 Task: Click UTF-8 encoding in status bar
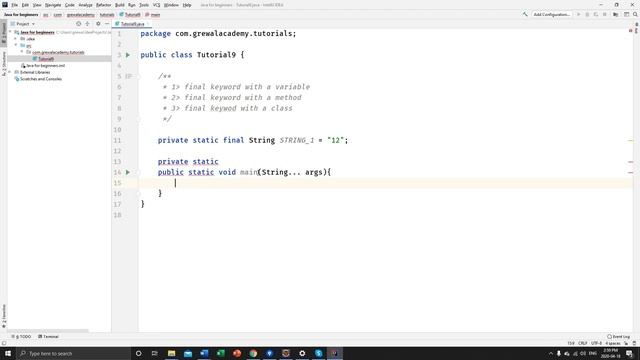point(596,343)
